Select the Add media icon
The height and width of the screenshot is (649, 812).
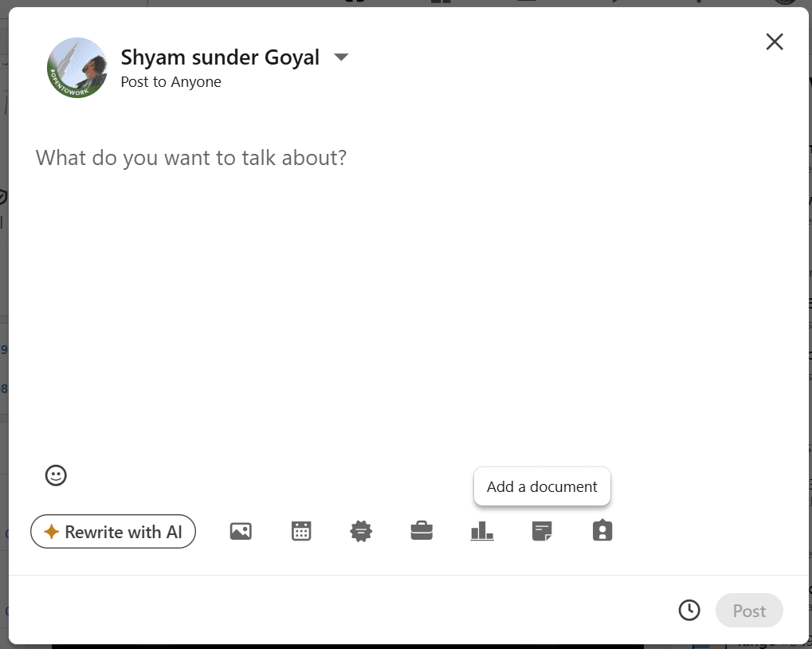click(241, 530)
